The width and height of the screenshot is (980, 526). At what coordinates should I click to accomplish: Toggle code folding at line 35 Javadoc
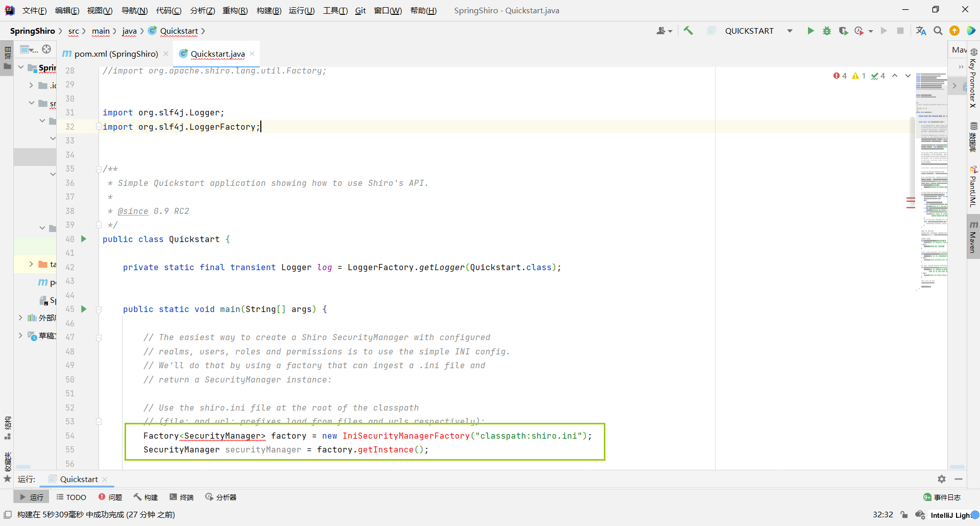99,169
